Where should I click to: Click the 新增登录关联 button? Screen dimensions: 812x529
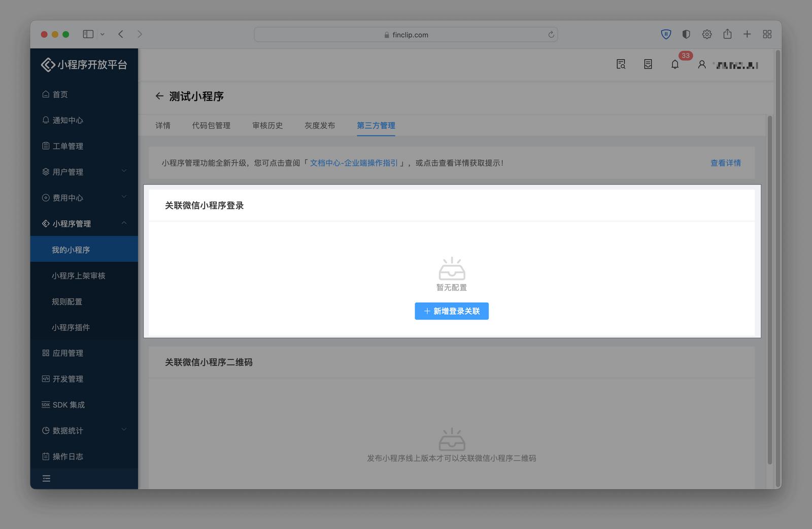tap(451, 311)
